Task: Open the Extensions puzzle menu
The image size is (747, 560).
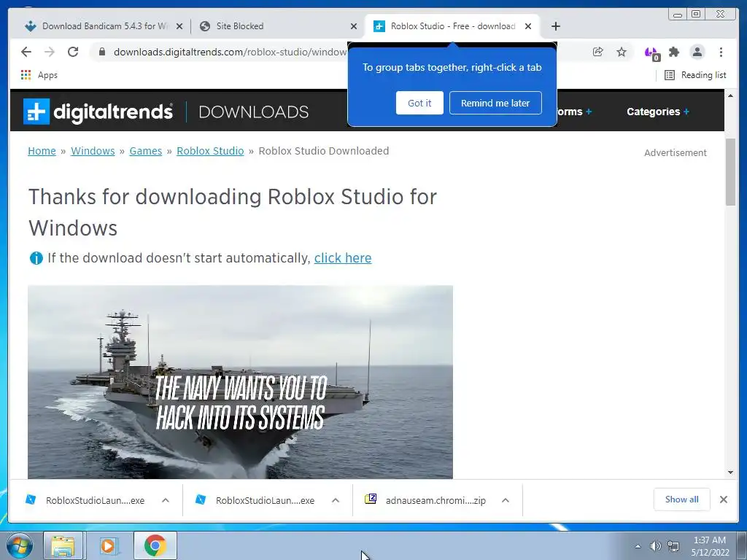Action: pyautogui.click(x=673, y=52)
